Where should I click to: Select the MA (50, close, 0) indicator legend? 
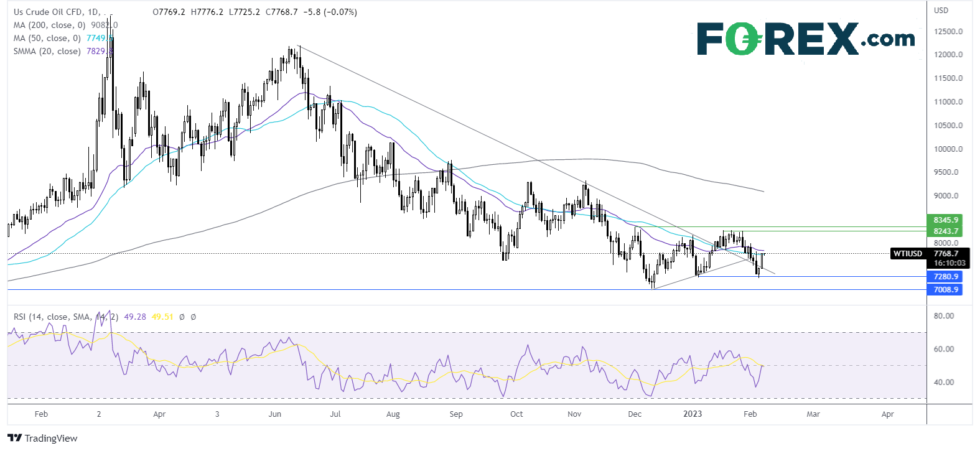pyautogui.click(x=47, y=38)
